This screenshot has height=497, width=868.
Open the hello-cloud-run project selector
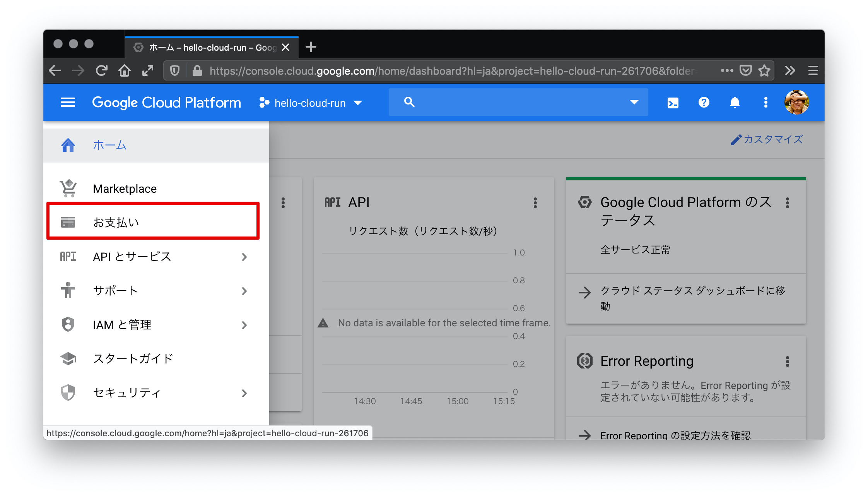click(x=311, y=103)
